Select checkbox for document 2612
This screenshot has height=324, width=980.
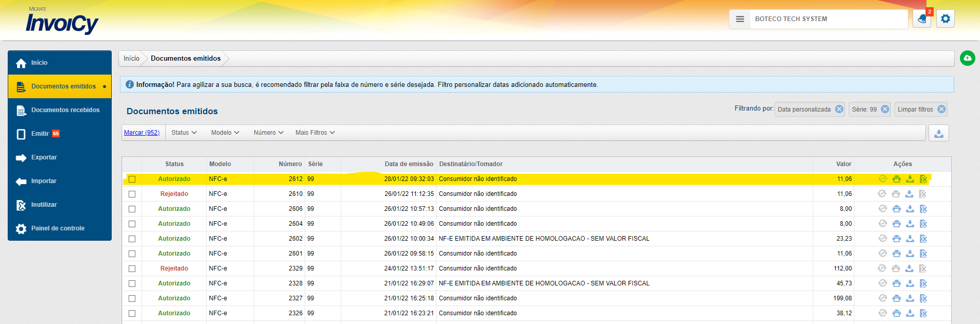[x=132, y=179]
